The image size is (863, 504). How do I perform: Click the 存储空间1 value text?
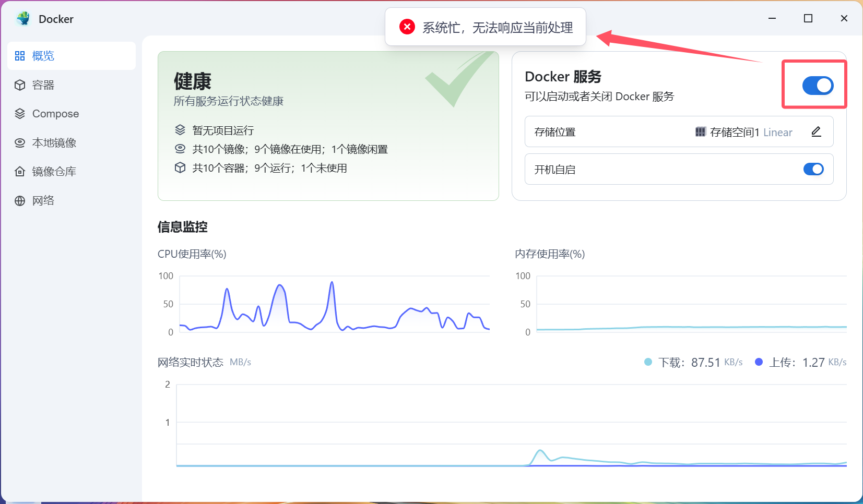click(735, 133)
